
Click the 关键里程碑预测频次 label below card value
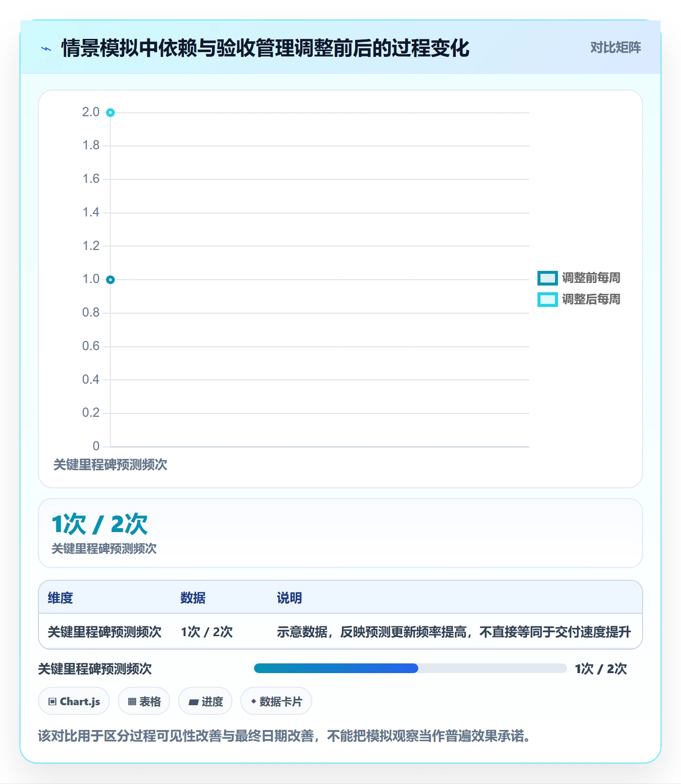(x=104, y=549)
